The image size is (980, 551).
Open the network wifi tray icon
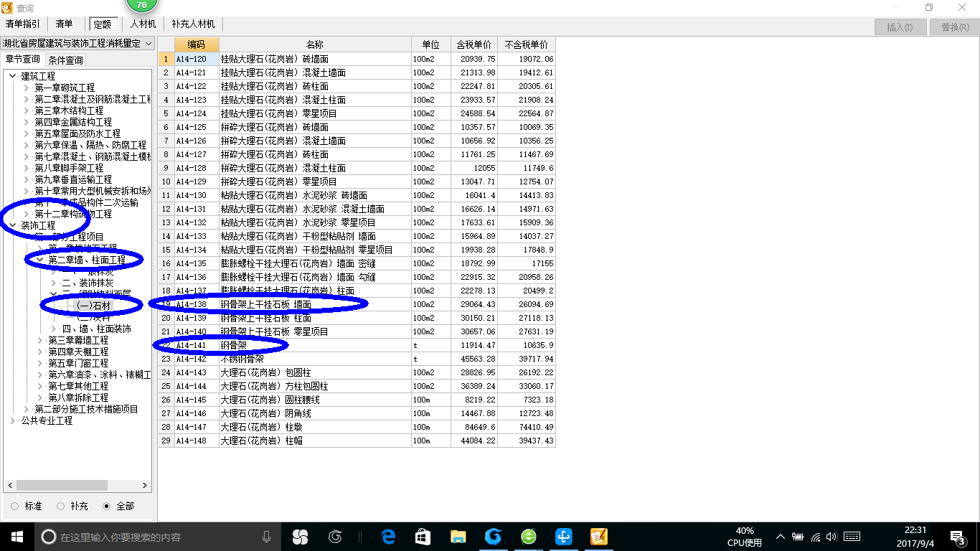[816, 537]
